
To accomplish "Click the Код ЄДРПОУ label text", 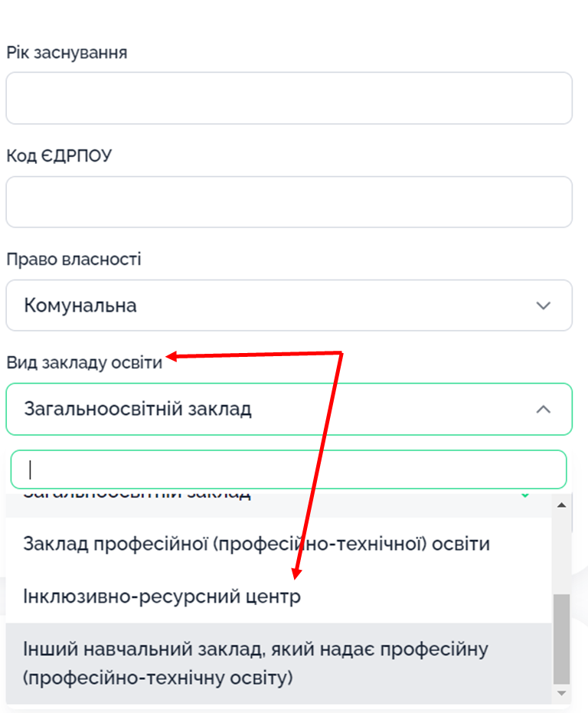I will click(x=59, y=156).
